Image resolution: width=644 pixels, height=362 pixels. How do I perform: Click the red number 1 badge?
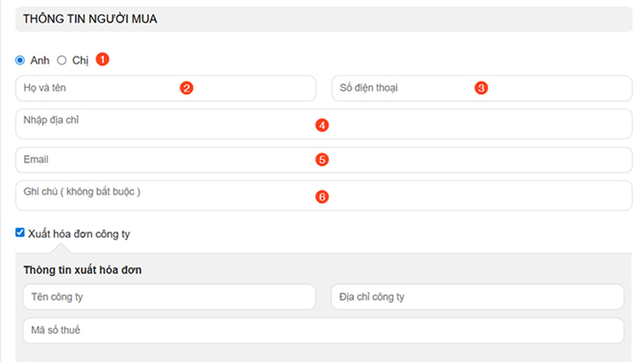[x=102, y=60]
